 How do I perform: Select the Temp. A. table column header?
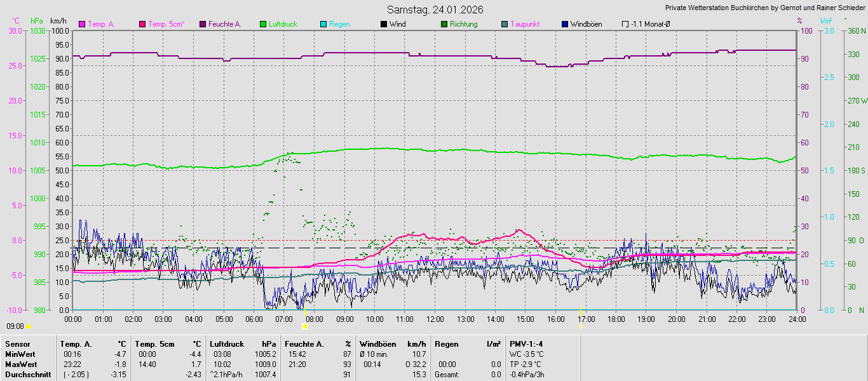[x=76, y=344]
